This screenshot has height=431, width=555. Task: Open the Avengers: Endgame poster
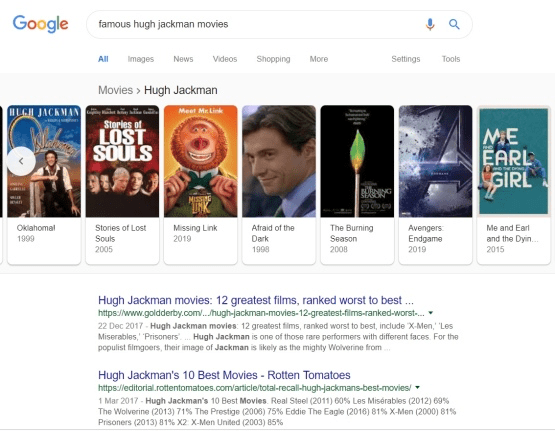[x=435, y=161]
